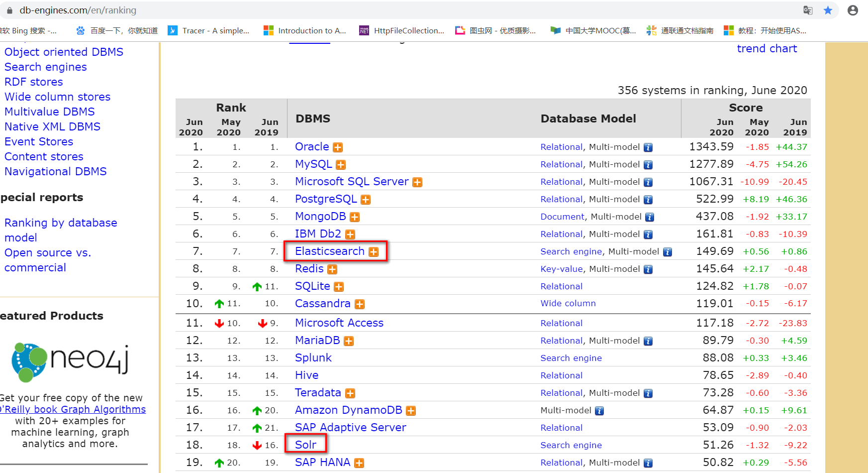Image resolution: width=868 pixels, height=473 pixels.
Task: Open the translate page icon in address bar
Action: 808,10
